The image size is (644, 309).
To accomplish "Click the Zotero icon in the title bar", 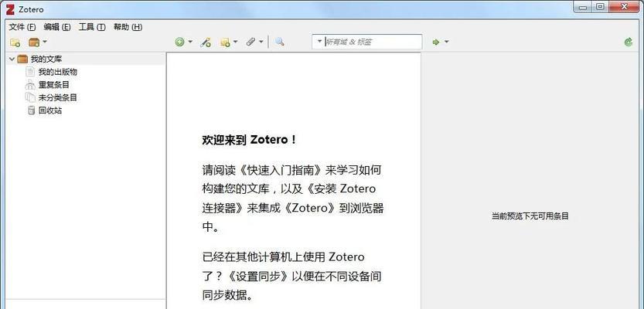I will (x=10, y=9).
